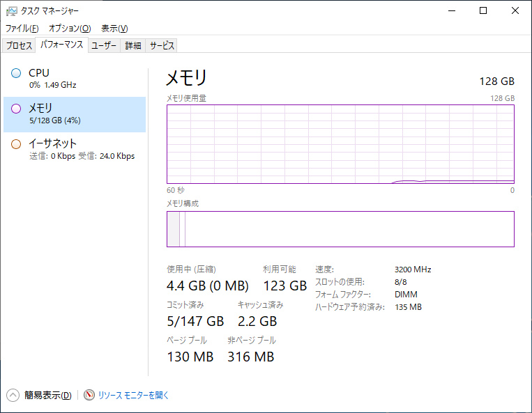
Task: Click the memory composition bar
Action: coord(340,229)
